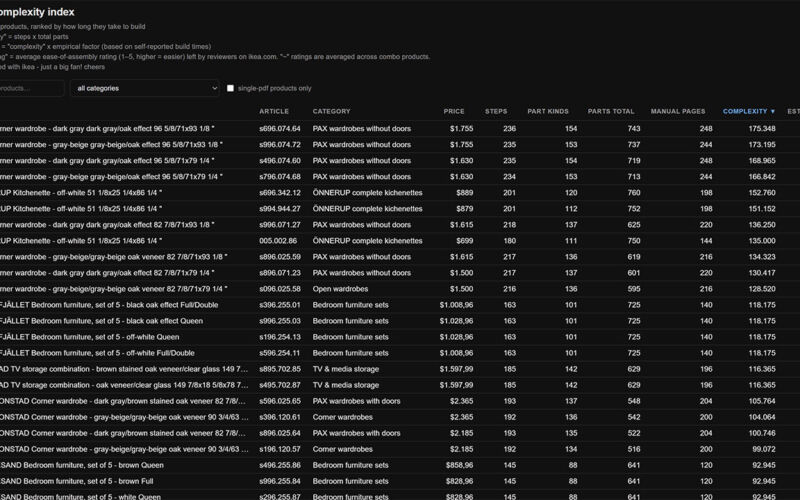The width and height of the screenshot is (800, 500).
Task: Open black oak effect Full/Double bedroom set row
Action: [x=400, y=305]
